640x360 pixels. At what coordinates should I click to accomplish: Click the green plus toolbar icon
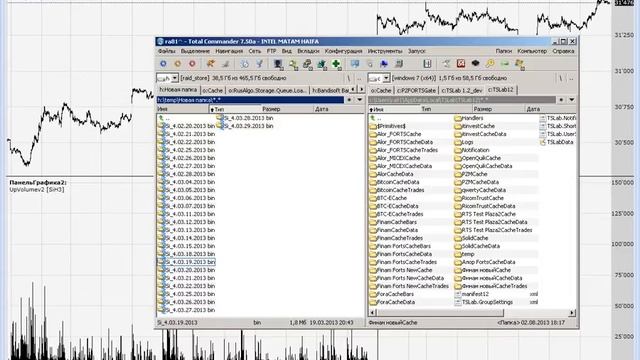click(336, 64)
